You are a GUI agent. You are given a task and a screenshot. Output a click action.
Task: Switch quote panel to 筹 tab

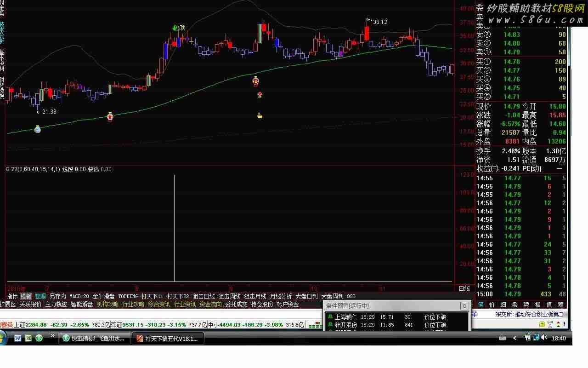click(x=560, y=304)
